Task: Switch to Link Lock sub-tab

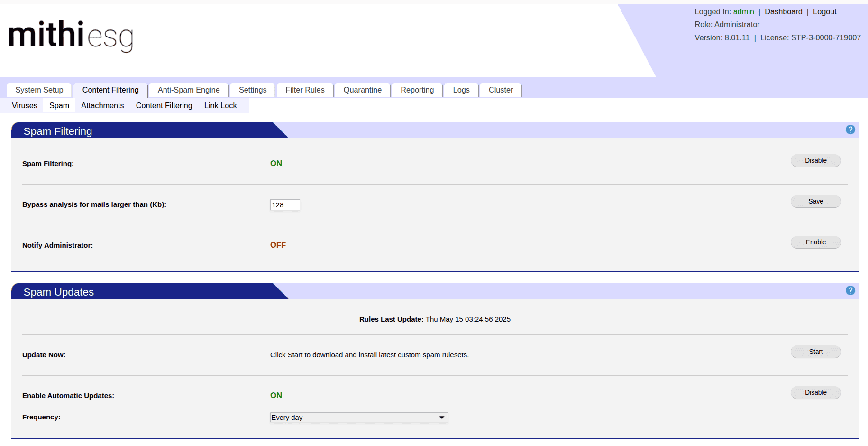Action: [x=220, y=105]
